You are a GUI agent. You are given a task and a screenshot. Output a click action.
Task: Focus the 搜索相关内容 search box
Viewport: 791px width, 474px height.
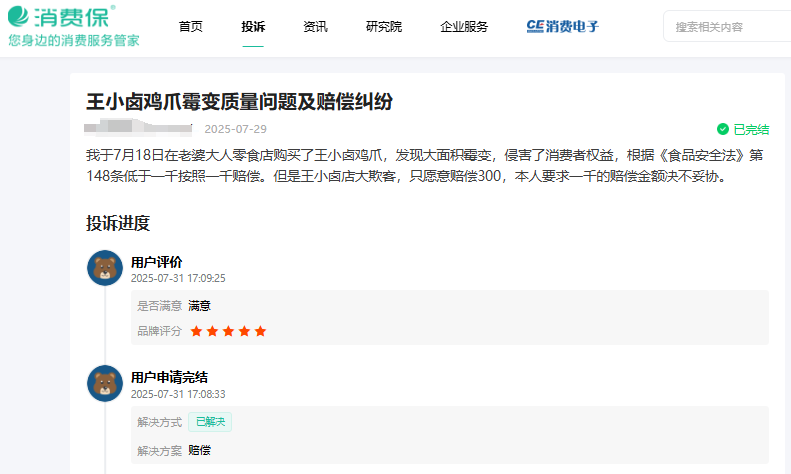(727, 26)
